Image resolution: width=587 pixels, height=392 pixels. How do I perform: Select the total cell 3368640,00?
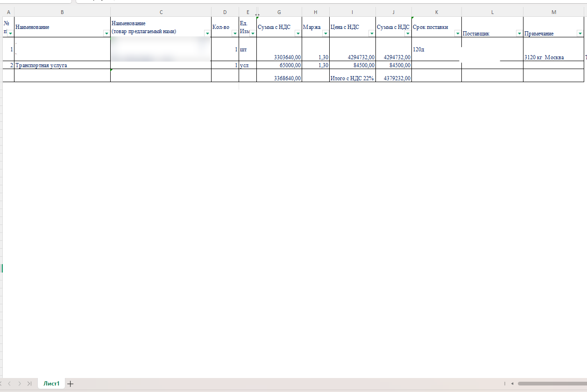[280, 76]
